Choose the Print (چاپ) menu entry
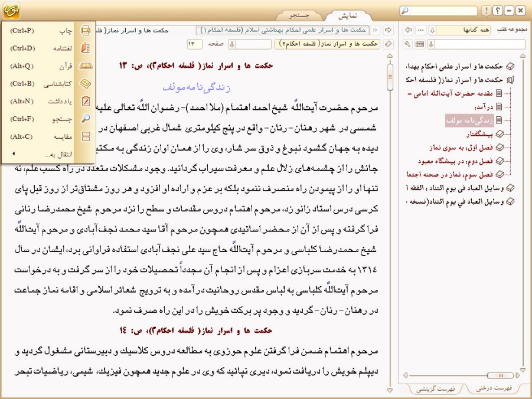532x399 pixels. tap(48, 31)
